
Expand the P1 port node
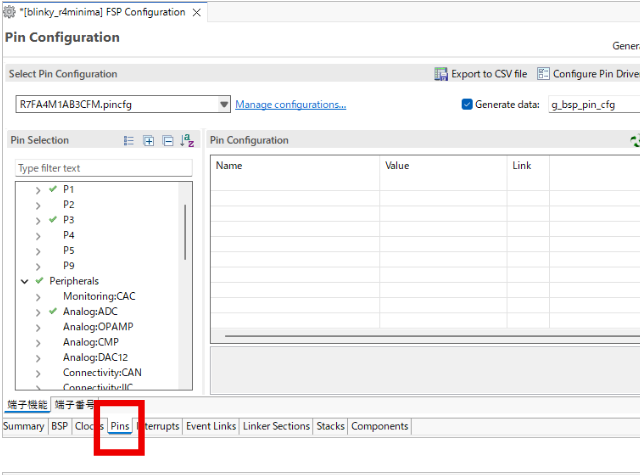point(38,190)
